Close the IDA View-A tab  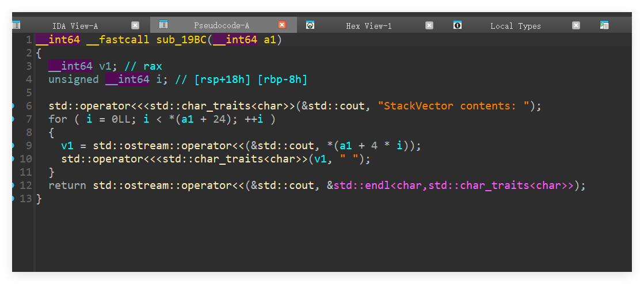135,25
